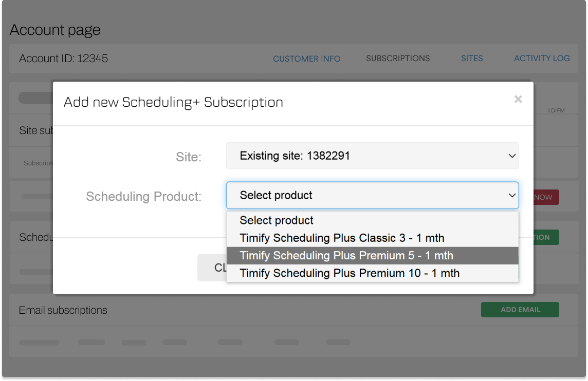The height and width of the screenshot is (381, 588).
Task: Select Timify Scheduling Plus Premium 10 - 1 mth
Action: tap(372, 273)
